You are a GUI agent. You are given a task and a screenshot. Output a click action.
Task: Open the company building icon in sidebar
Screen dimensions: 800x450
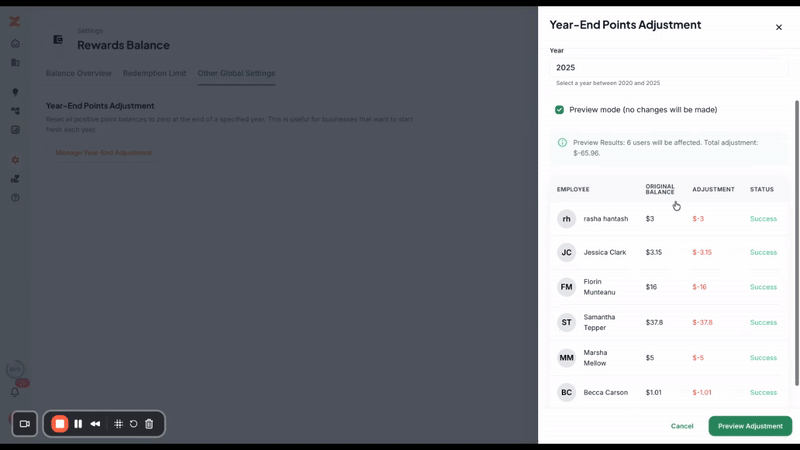click(x=15, y=62)
